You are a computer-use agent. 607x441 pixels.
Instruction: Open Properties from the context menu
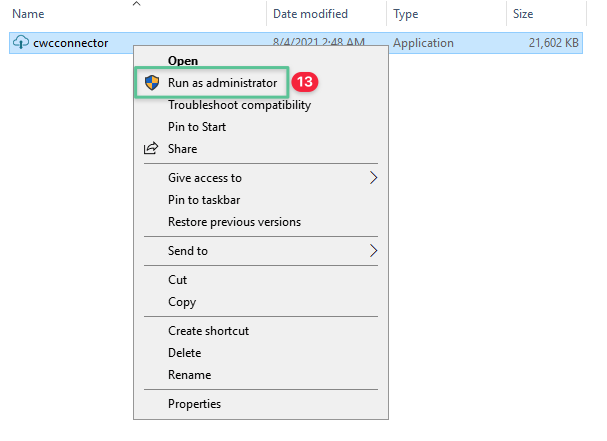[x=194, y=404]
